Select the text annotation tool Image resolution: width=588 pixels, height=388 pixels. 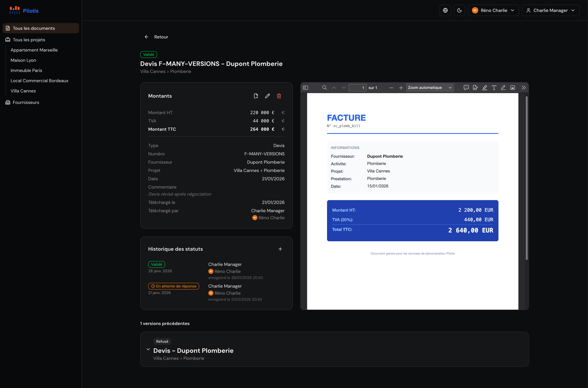pos(494,87)
